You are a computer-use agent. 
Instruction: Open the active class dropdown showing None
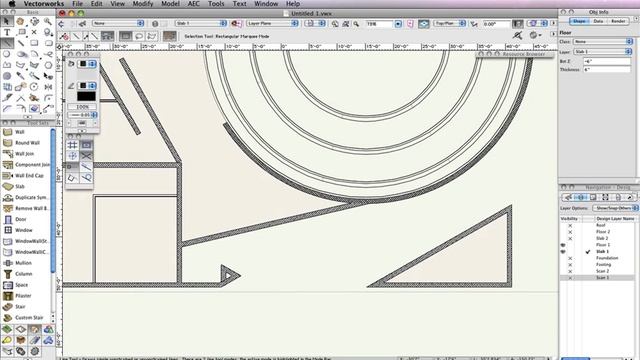pyautogui.click(x=118, y=23)
